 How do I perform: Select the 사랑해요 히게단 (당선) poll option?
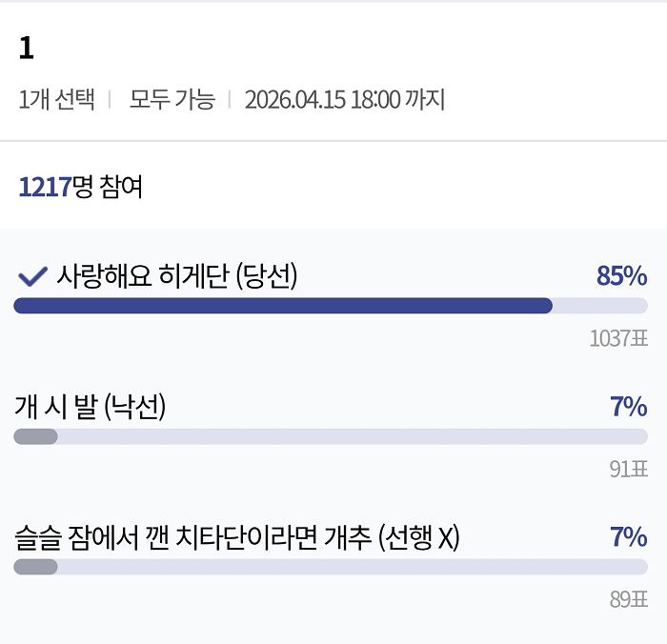[x=177, y=276]
